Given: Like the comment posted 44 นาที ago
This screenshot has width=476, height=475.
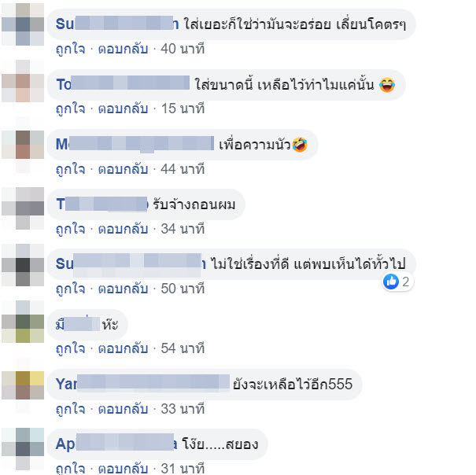Looking at the screenshot, I should 71,169.
